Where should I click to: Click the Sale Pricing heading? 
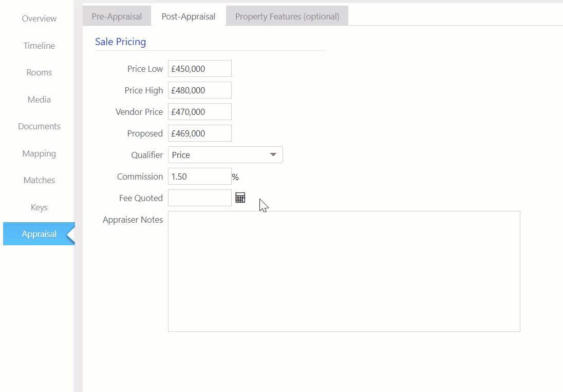pyautogui.click(x=120, y=42)
